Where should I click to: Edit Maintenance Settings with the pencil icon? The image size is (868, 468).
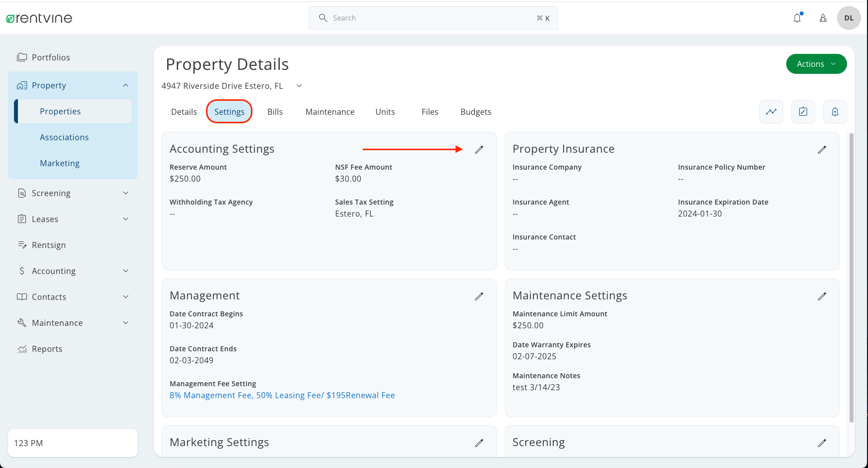[822, 296]
